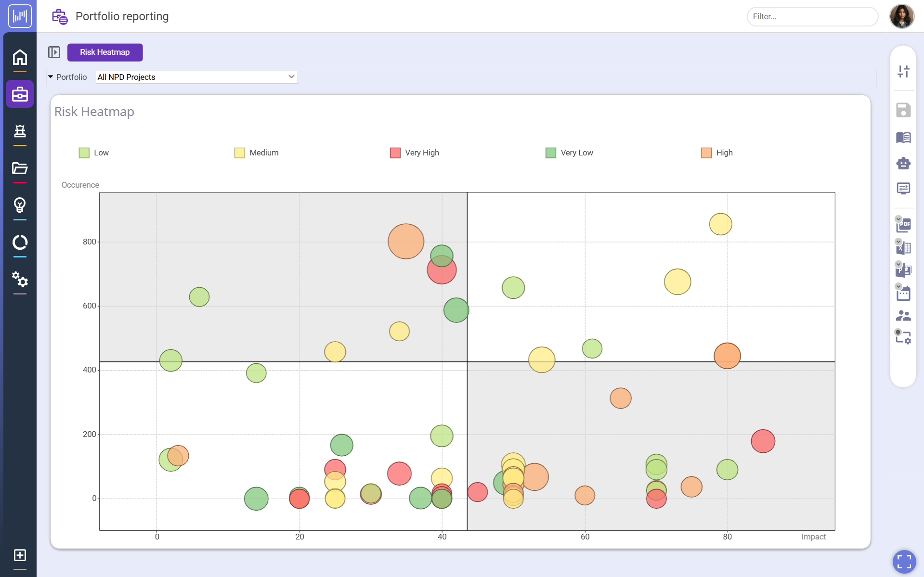Screen dimensions: 924x577
Task: Select the Portfolio reporting briefcase tab
Action: (20, 94)
